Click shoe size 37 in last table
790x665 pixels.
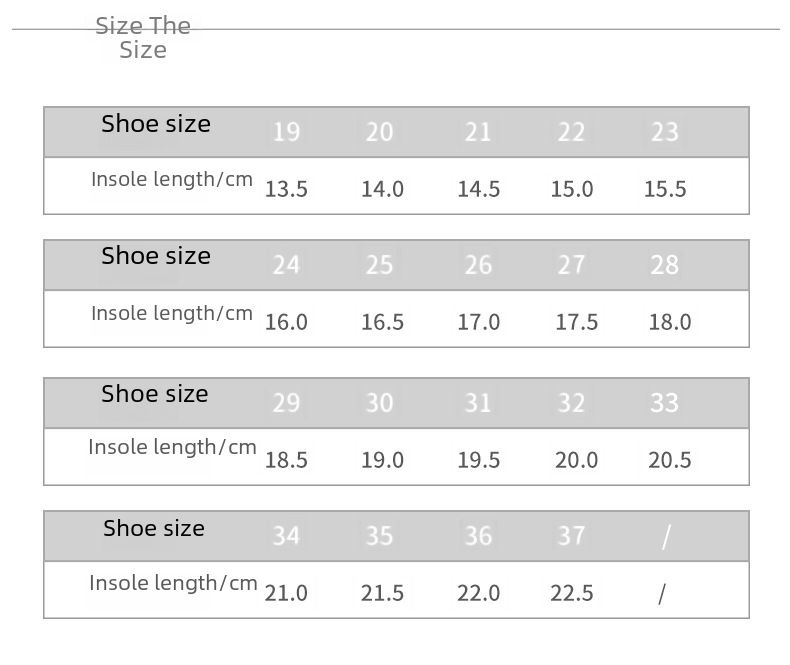[571, 536]
